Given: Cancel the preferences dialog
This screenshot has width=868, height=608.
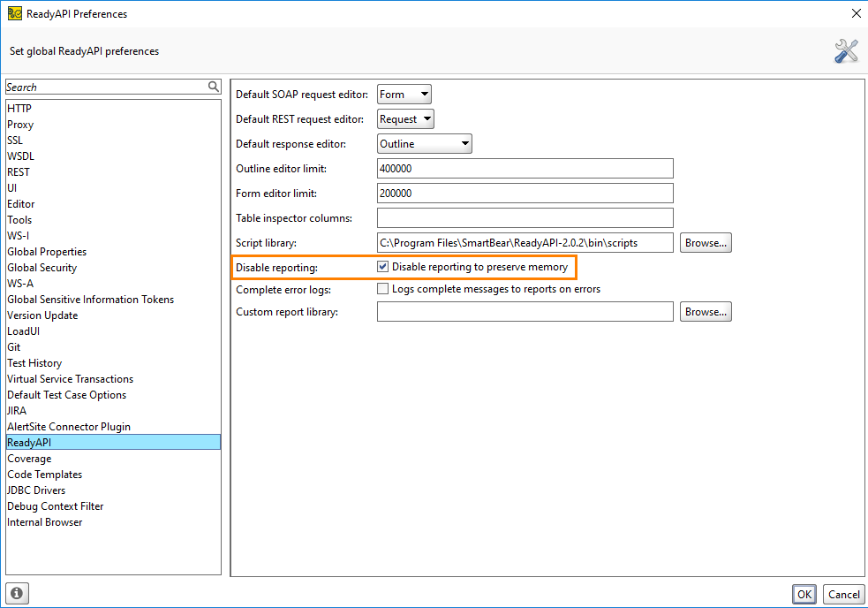Looking at the screenshot, I should tap(843, 594).
